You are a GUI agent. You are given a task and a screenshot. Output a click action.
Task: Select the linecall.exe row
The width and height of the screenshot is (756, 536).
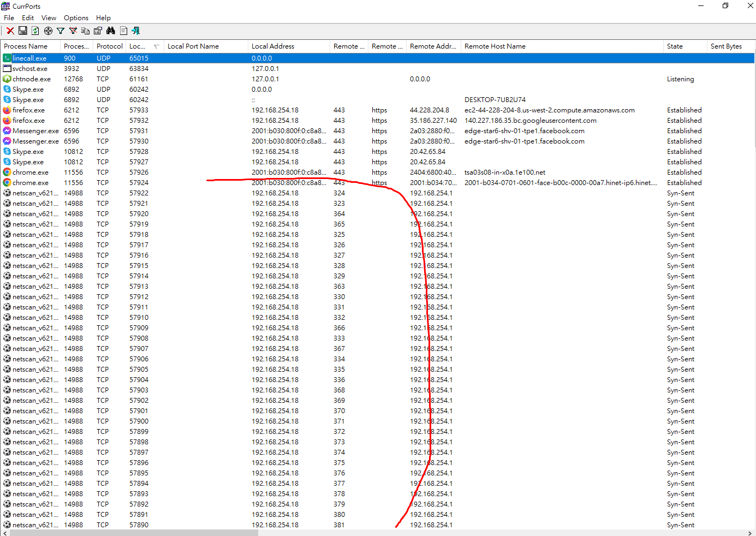29,58
